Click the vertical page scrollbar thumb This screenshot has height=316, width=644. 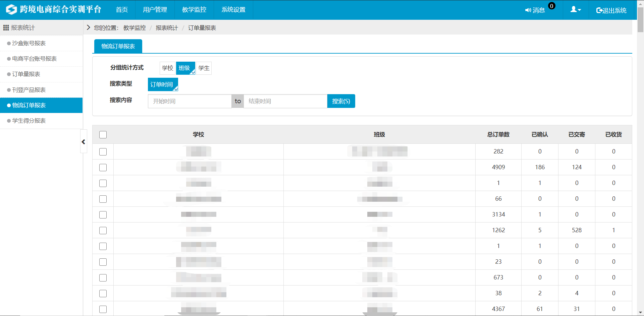(x=640, y=20)
